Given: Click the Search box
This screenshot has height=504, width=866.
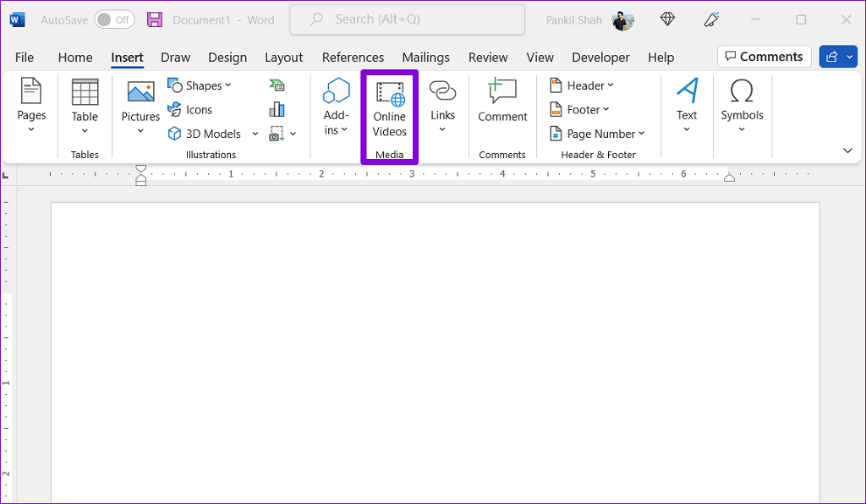Looking at the screenshot, I should (407, 19).
